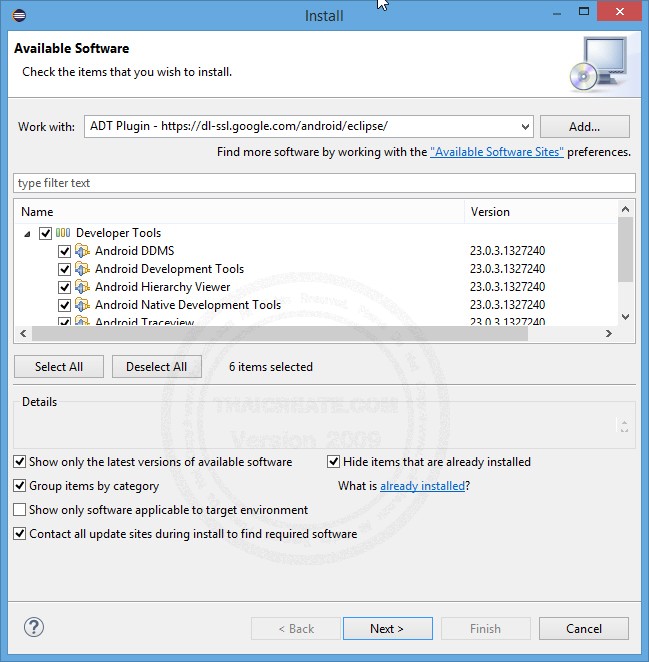Click the type filter text field
Image resolution: width=649 pixels, height=662 pixels.
pos(324,183)
